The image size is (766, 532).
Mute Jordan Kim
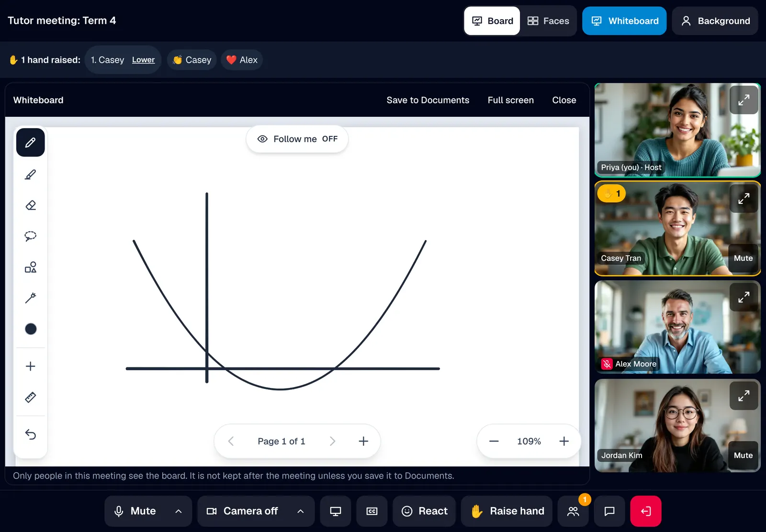tap(743, 455)
